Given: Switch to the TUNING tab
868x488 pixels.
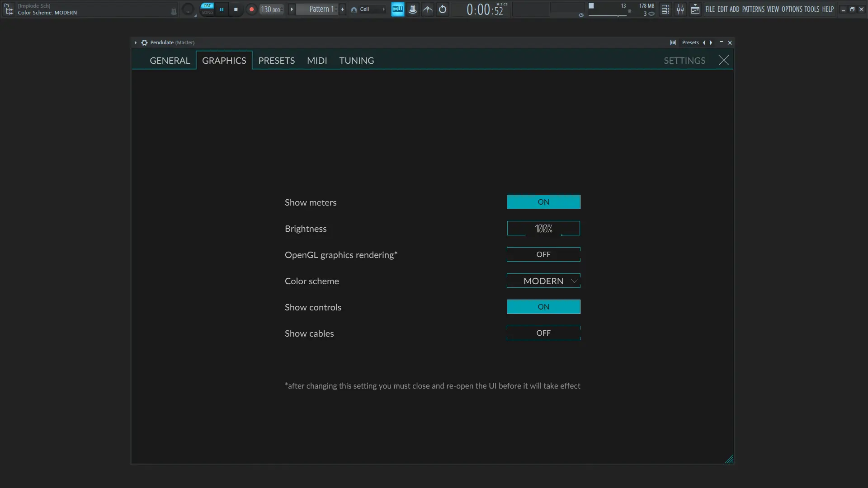Looking at the screenshot, I should (x=356, y=61).
